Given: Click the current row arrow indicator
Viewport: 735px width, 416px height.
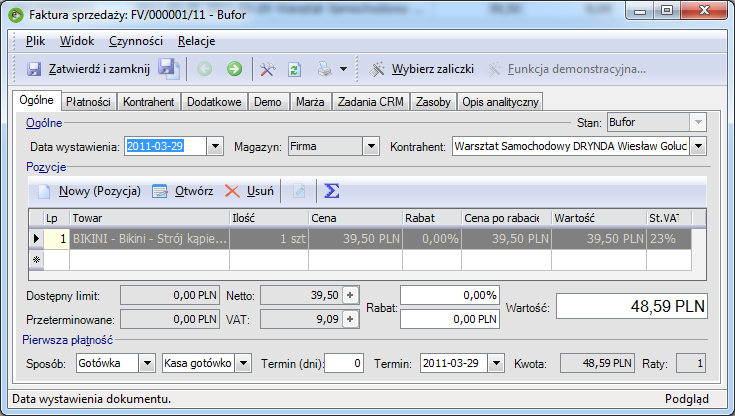Looking at the screenshot, I should click(x=36, y=239).
